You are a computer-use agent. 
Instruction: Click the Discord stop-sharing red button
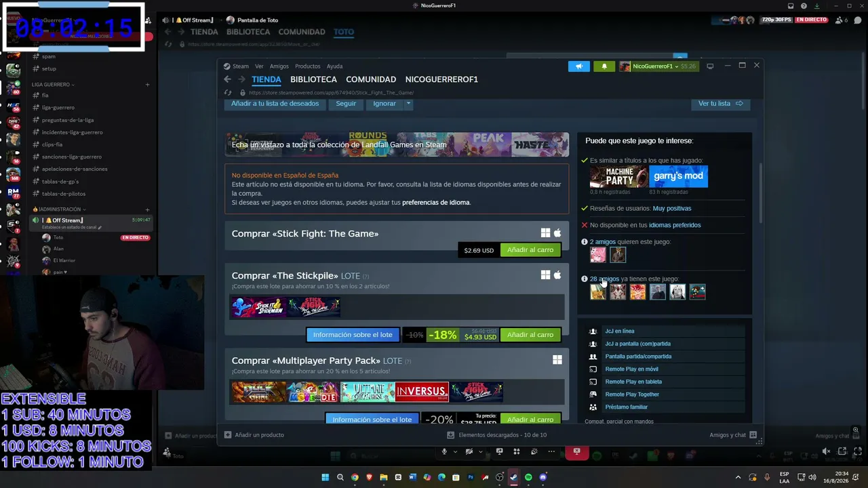pos(576,451)
